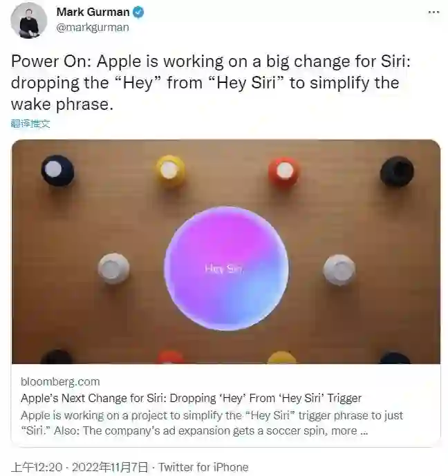Click the tweet timestamp 2022年11月7日
This screenshot has width=448, height=476.
click(110, 467)
